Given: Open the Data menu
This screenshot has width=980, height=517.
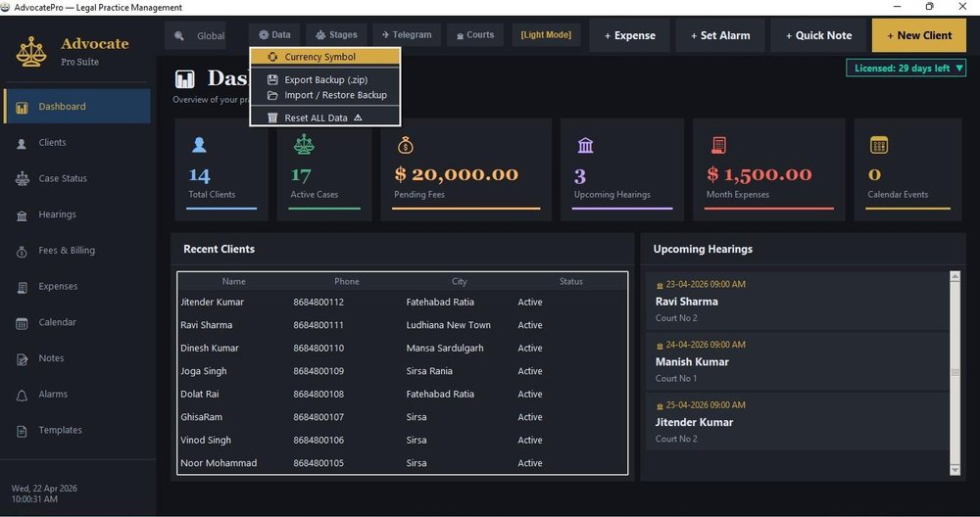Looking at the screenshot, I should (x=274, y=35).
